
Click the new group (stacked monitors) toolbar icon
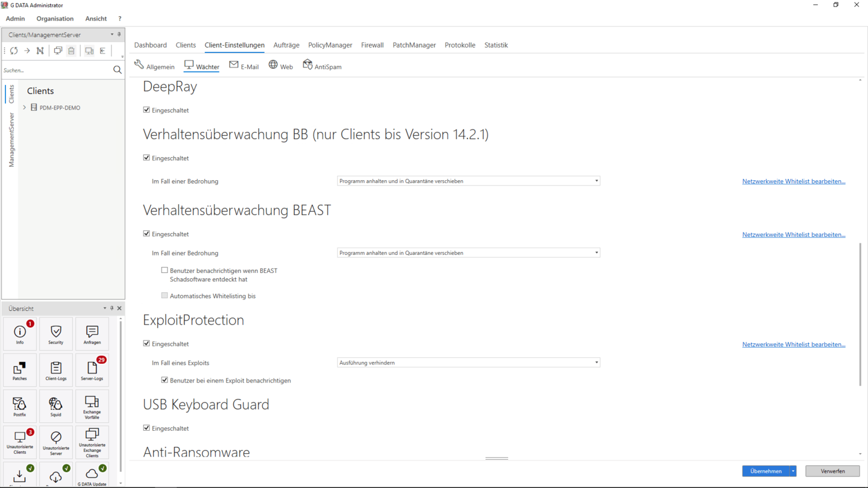[58, 51]
